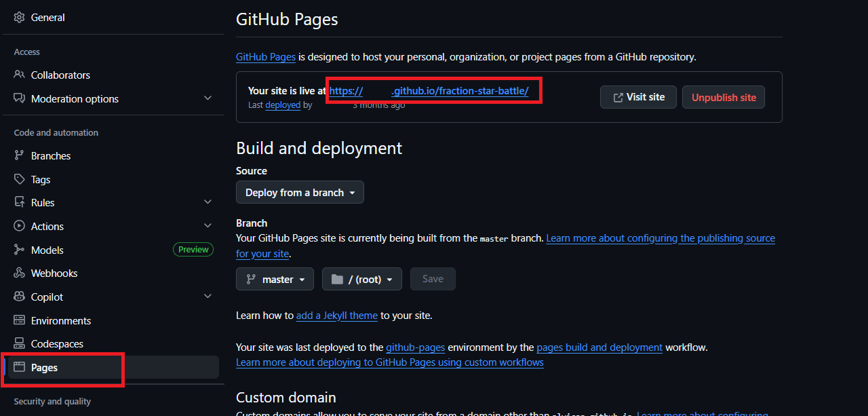This screenshot has width=868, height=416.
Task: Click the Preview badge beside Models
Action: point(193,250)
